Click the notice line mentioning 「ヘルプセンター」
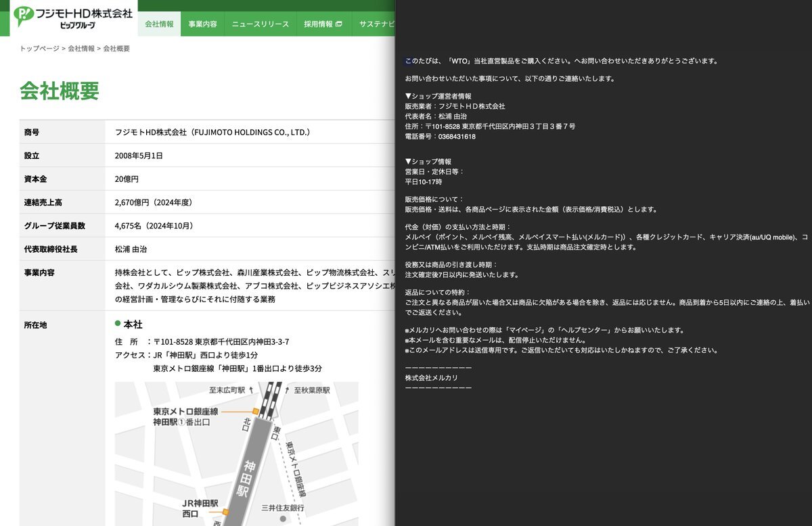Viewport: 812px width, 526px height. tap(545, 330)
